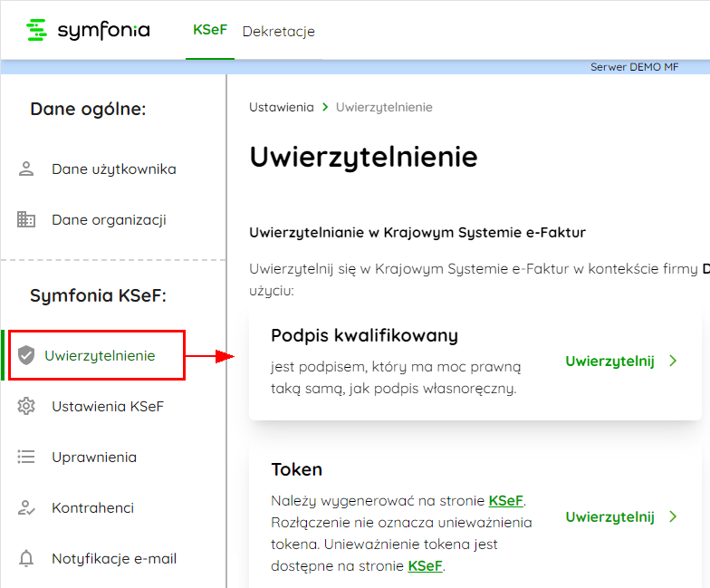Click the chevron arrow in Token card
The image size is (710, 588).
click(673, 516)
